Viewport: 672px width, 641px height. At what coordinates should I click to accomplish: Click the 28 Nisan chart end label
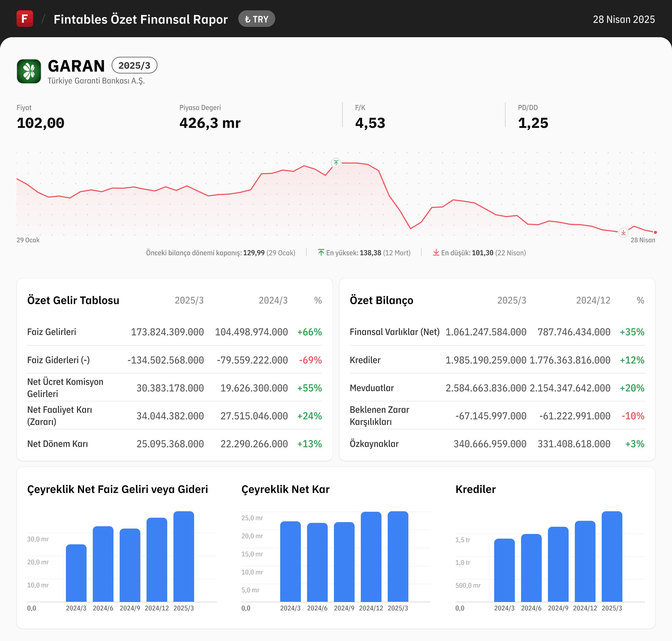click(x=643, y=240)
